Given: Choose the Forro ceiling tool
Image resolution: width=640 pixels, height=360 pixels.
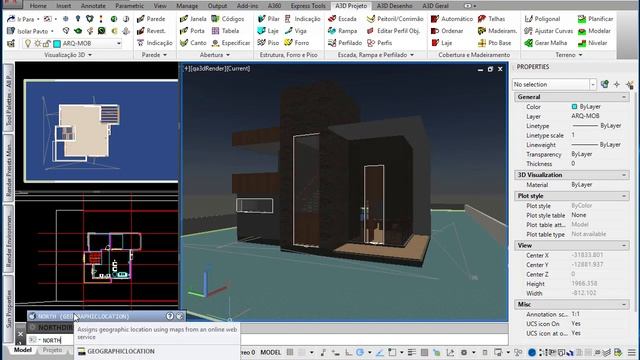Looking at the screenshot, I should pos(297,42).
